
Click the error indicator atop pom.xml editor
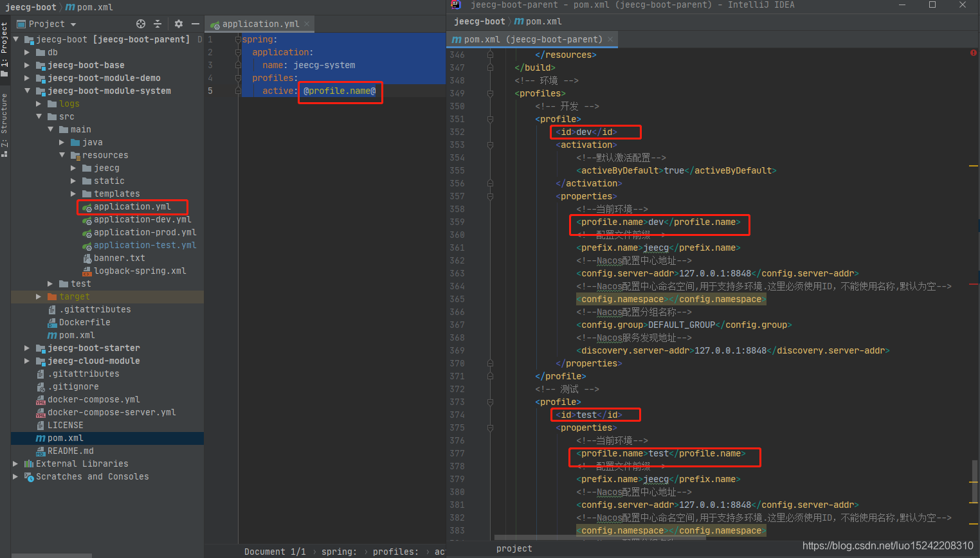[x=973, y=53]
